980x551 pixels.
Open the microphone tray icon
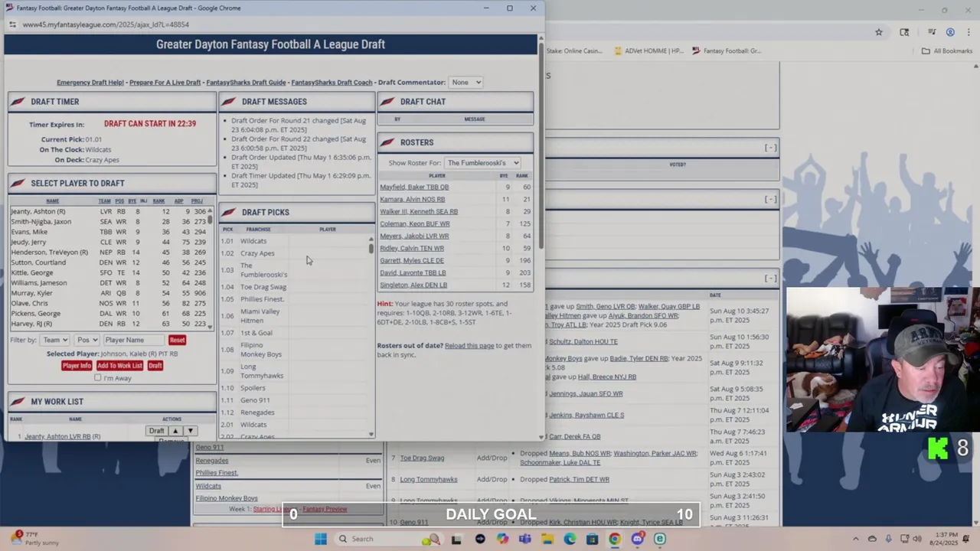tap(889, 539)
